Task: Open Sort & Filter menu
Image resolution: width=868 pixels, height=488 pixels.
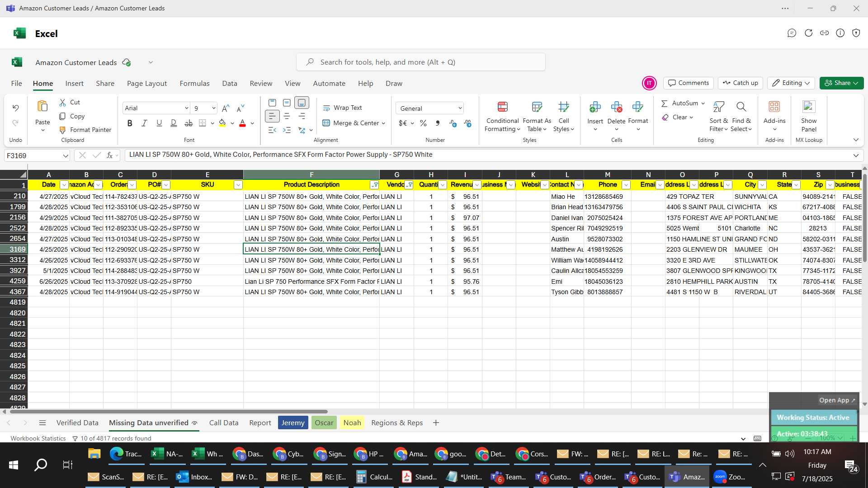Action: coord(718,117)
